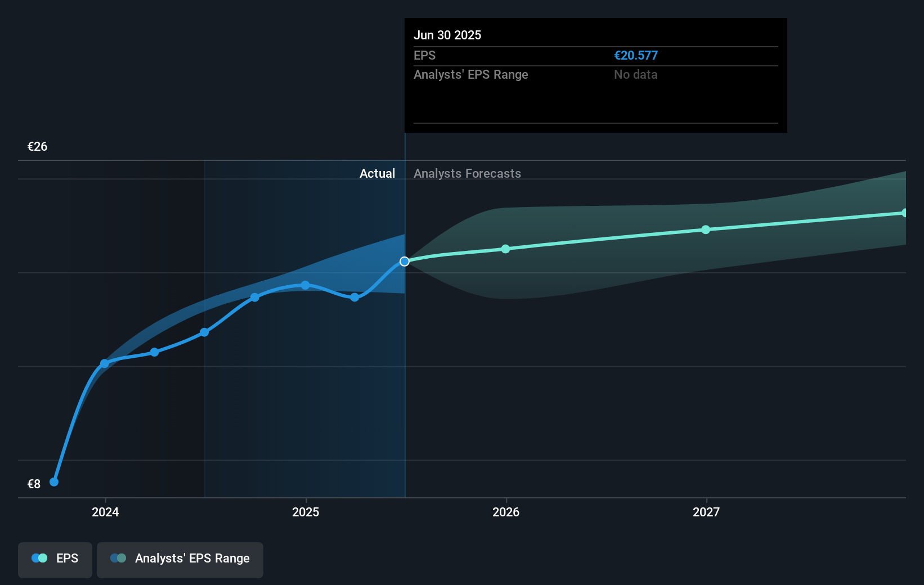
Task: Select the Jun 30 2025 EPS data point
Action: coord(405,262)
